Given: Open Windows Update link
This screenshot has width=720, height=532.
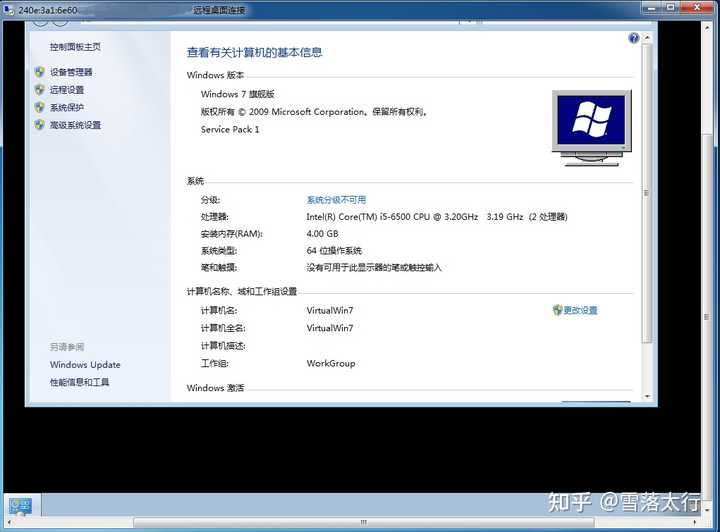Looking at the screenshot, I should [x=85, y=365].
